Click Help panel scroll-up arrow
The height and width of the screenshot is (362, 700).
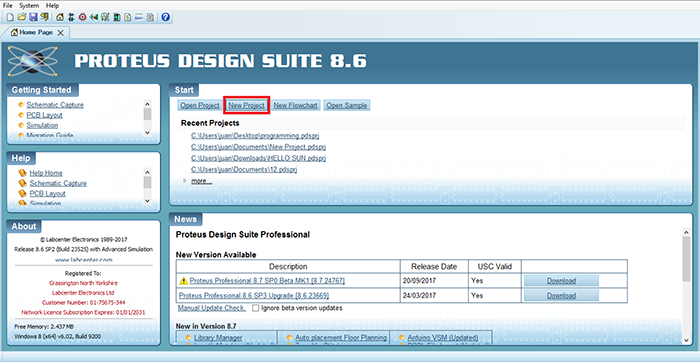[147, 172]
